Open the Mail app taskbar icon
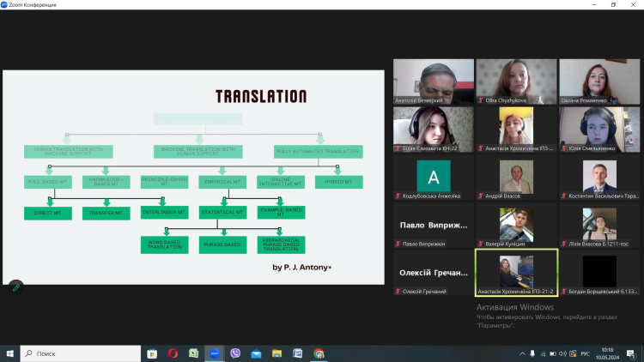Screen dimensions: 644x362 tap(256, 353)
